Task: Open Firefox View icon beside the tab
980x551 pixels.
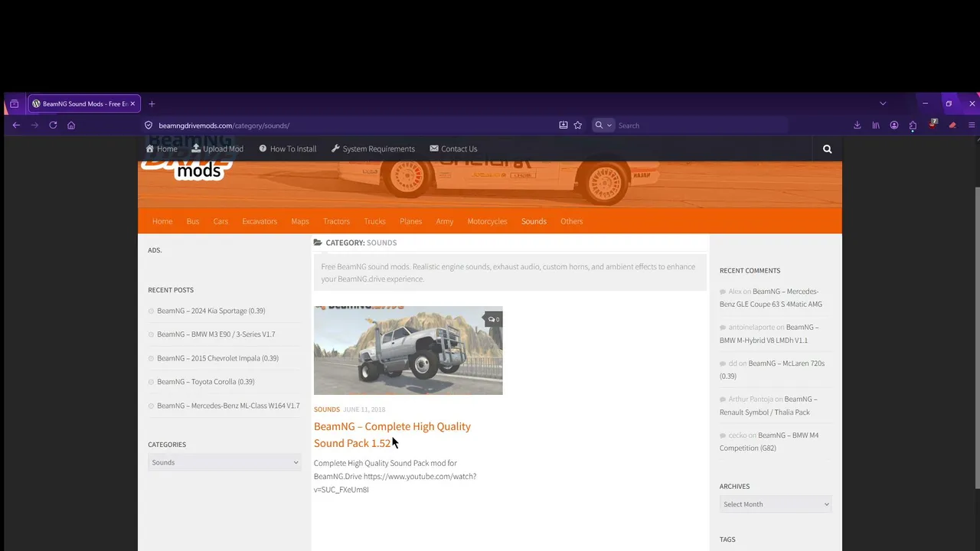Action: click(x=14, y=104)
